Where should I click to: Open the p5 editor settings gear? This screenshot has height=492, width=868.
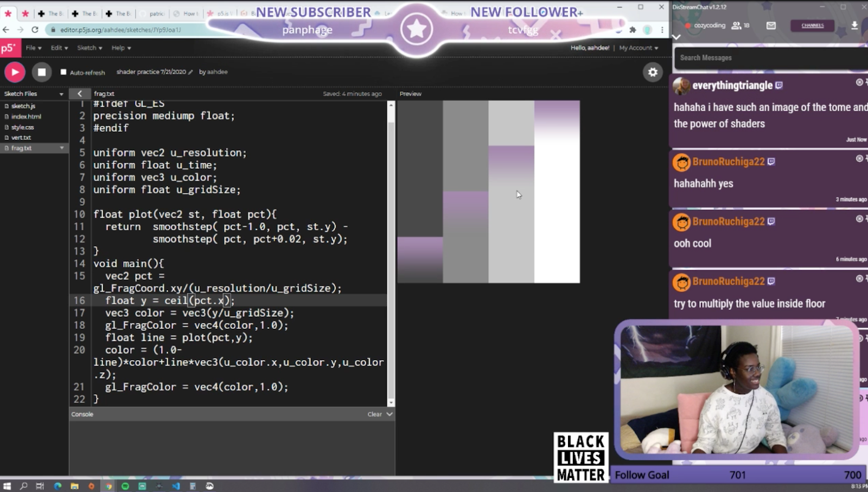[x=653, y=72]
